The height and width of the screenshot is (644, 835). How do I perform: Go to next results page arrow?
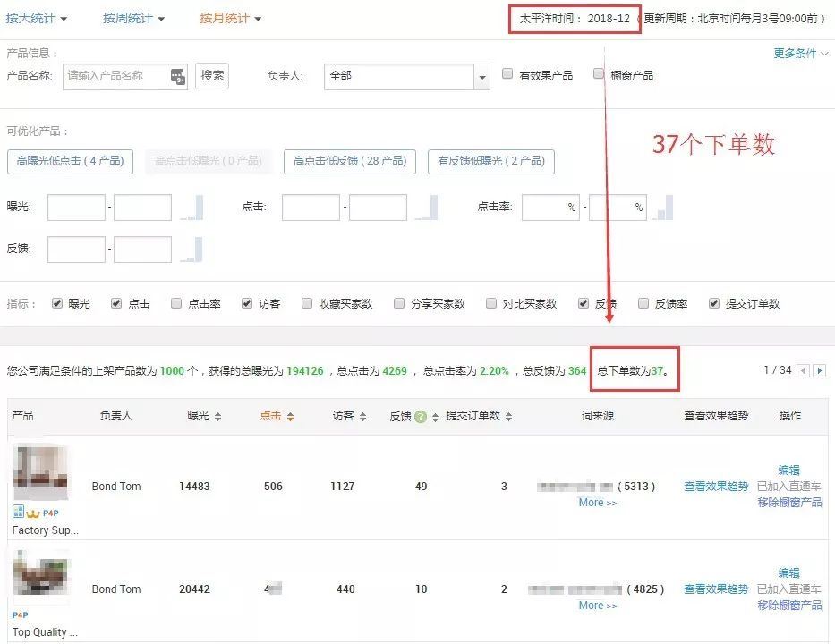click(x=820, y=370)
